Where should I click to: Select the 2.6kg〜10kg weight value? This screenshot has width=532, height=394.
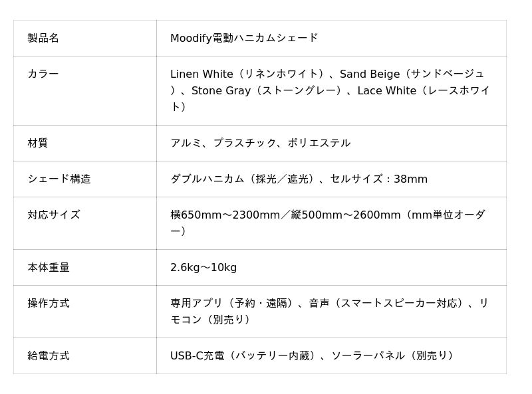[x=203, y=267]
